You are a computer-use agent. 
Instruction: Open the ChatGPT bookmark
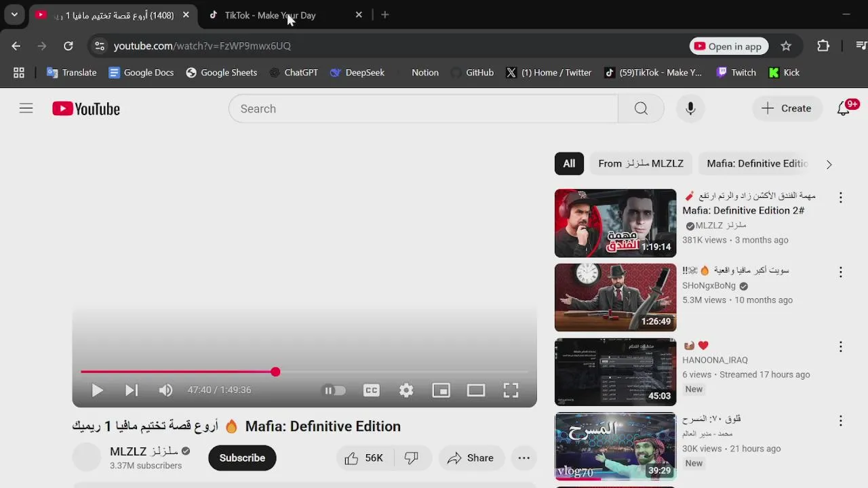294,73
